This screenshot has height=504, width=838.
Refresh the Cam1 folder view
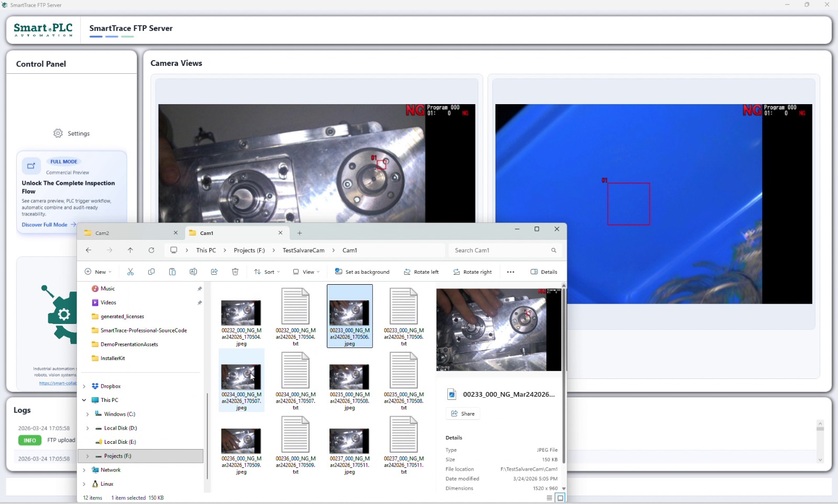(151, 250)
